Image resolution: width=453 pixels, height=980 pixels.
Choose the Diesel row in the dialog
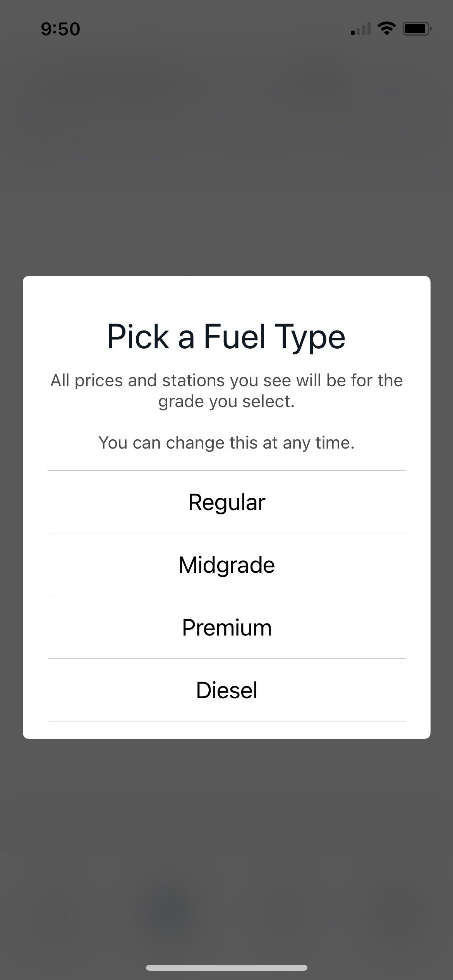[226, 690]
